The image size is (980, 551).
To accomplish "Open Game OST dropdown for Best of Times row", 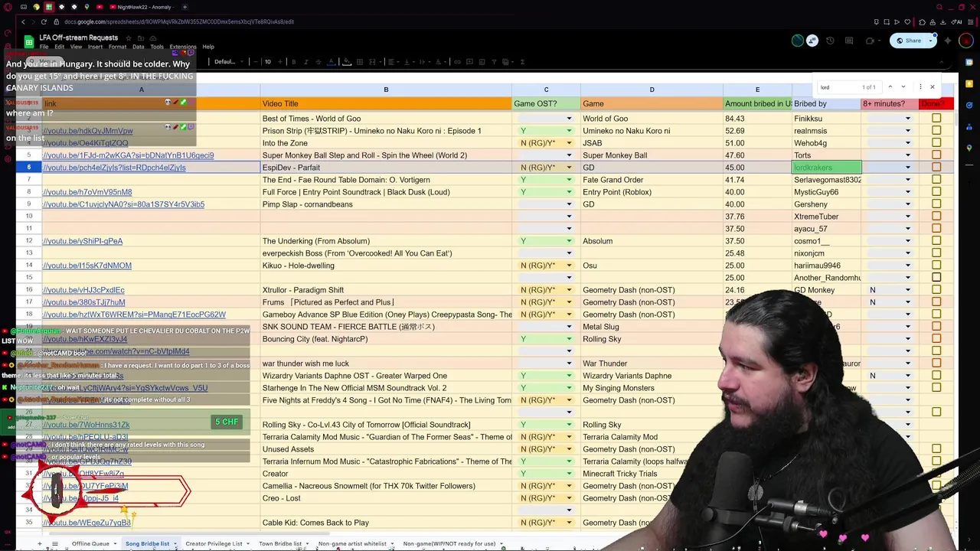I will tap(569, 119).
